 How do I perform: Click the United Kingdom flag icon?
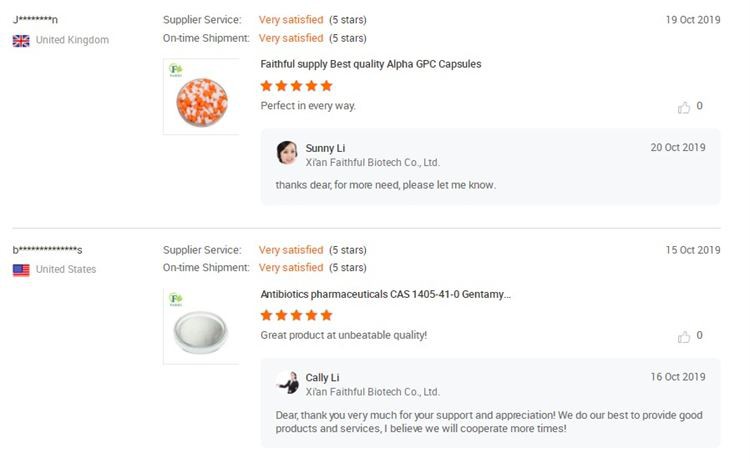[x=21, y=40]
